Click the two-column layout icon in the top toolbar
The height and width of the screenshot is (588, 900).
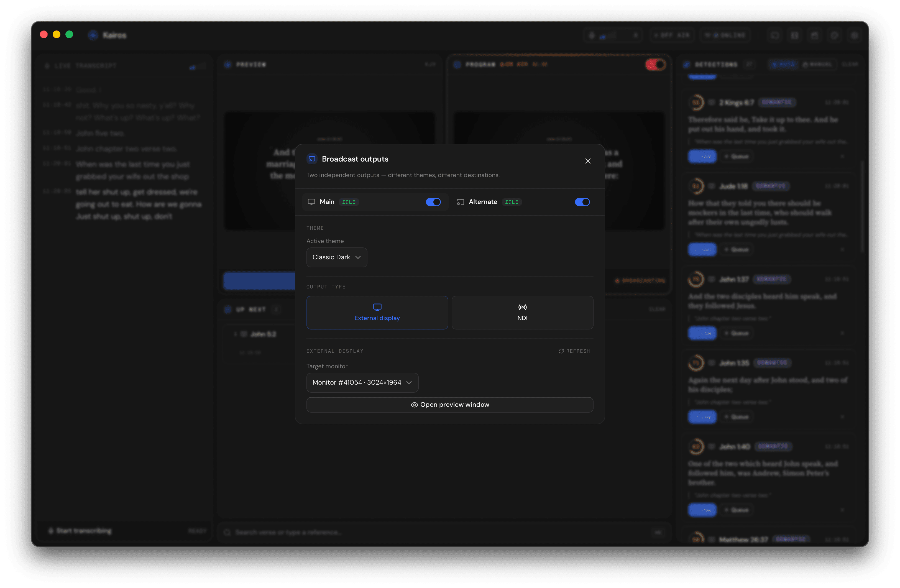pos(794,35)
